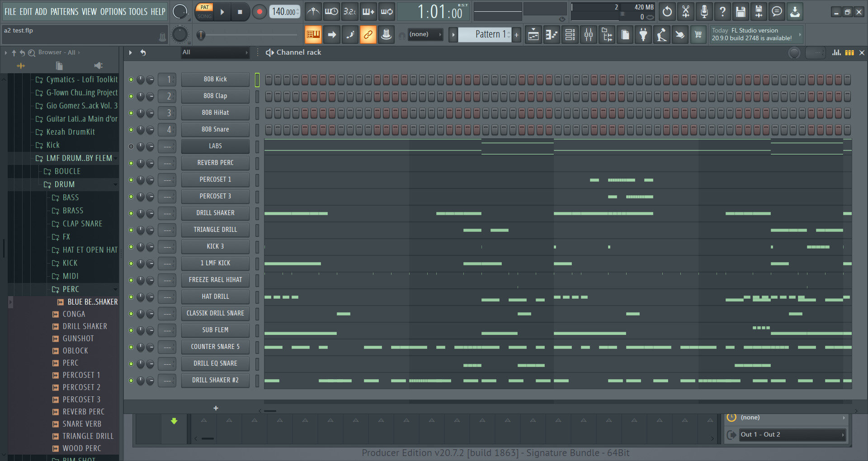Open the plugin picker plug icon
The height and width of the screenshot is (461, 868).
[643, 34]
